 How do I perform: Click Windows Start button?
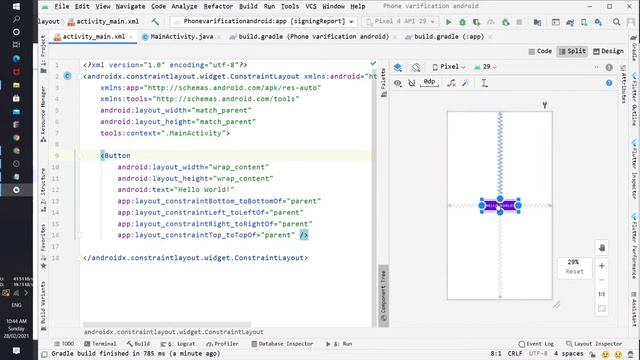[16, 7]
